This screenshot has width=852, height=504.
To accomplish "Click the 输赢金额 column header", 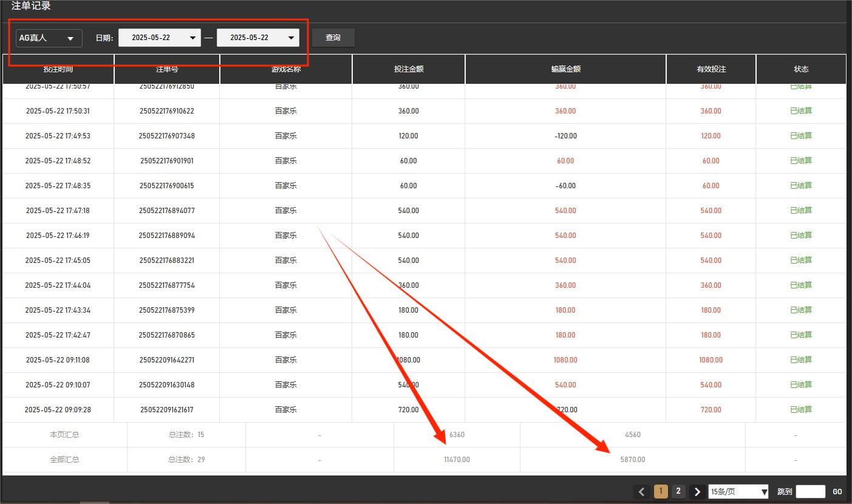I will click(565, 69).
